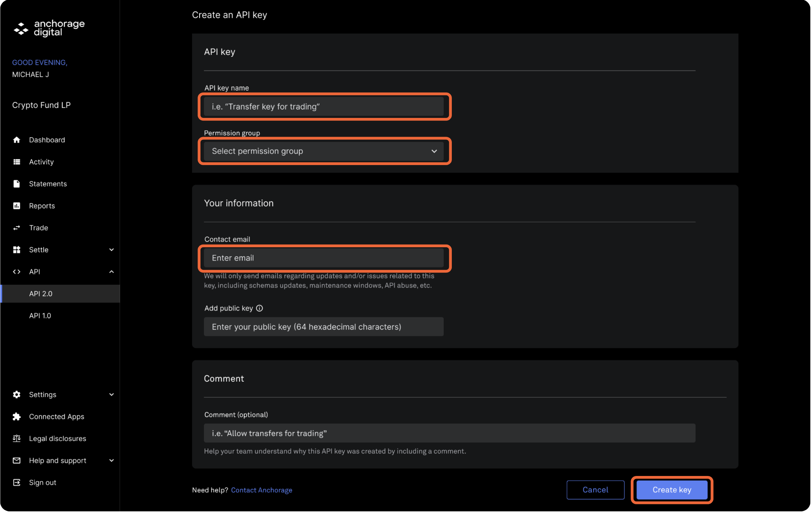
Task: Expand the Help and support section
Action: (112, 460)
